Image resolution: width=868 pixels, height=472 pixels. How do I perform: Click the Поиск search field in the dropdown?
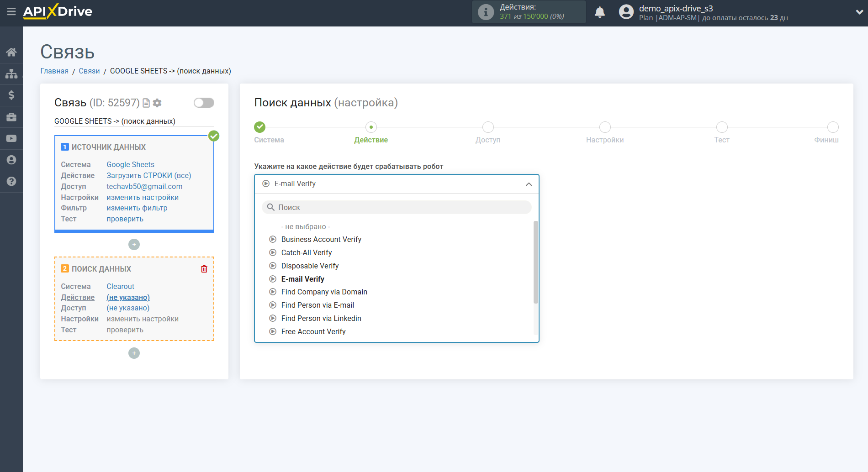397,207
